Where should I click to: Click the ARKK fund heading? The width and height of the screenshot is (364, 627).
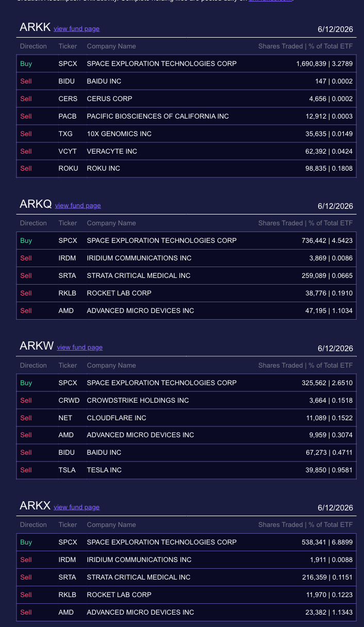click(35, 27)
